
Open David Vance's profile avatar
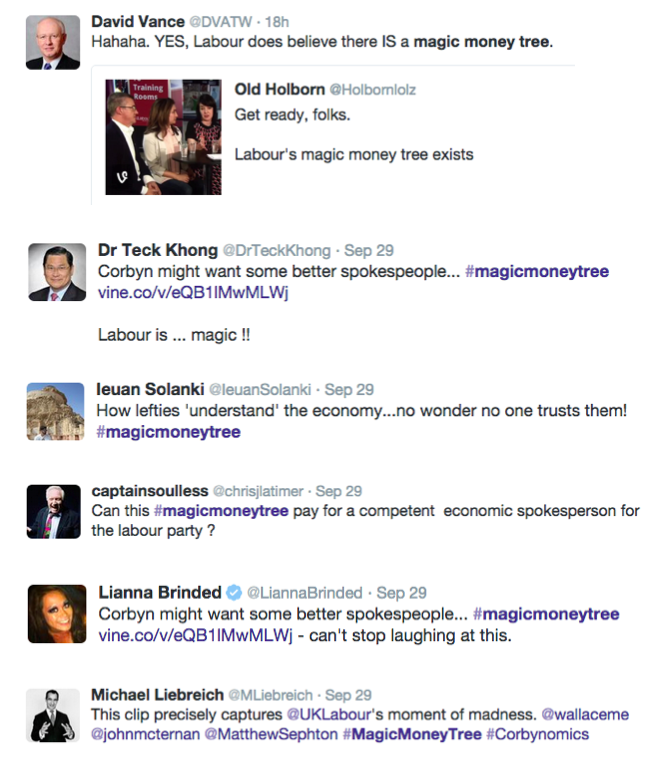[53, 42]
